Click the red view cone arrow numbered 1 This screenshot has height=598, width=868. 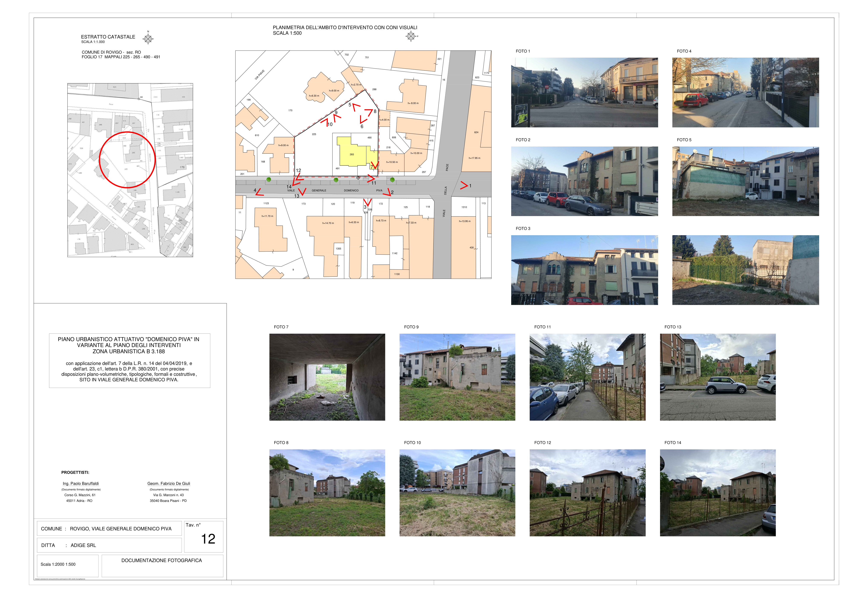[x=464, y=185]
